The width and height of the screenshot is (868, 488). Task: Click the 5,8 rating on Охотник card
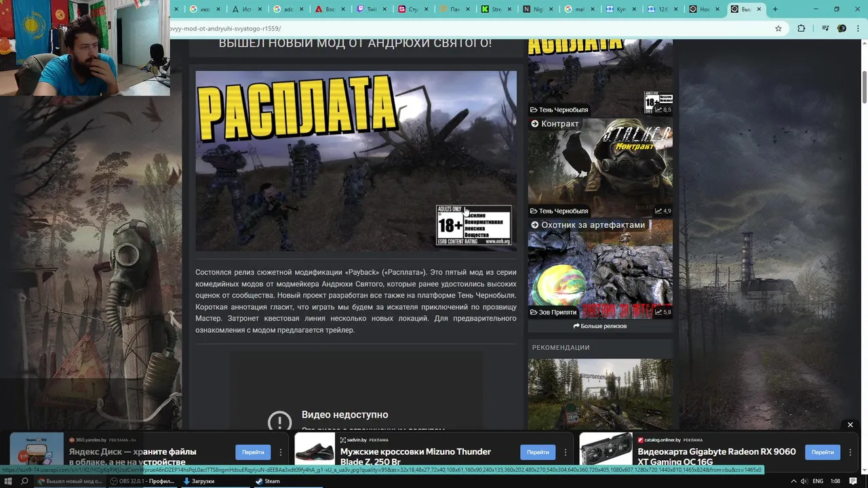coord(663,312)
